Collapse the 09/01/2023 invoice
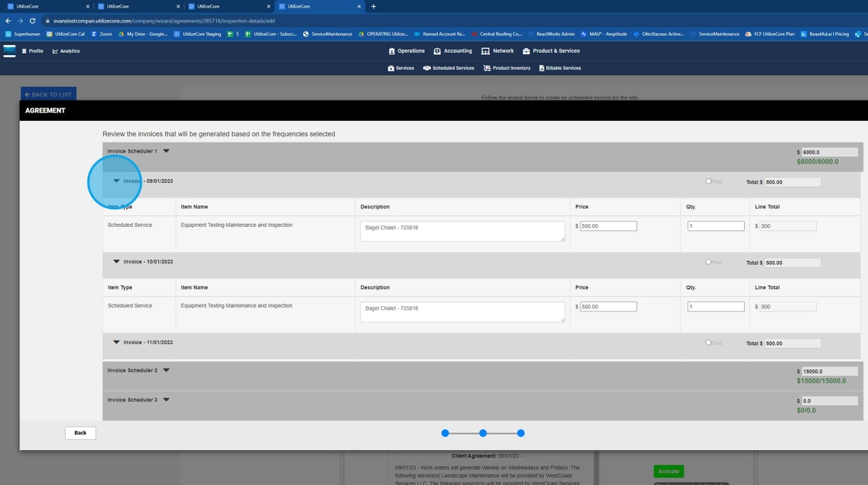Viewport: 868px width, 485px height. (116, 181)
